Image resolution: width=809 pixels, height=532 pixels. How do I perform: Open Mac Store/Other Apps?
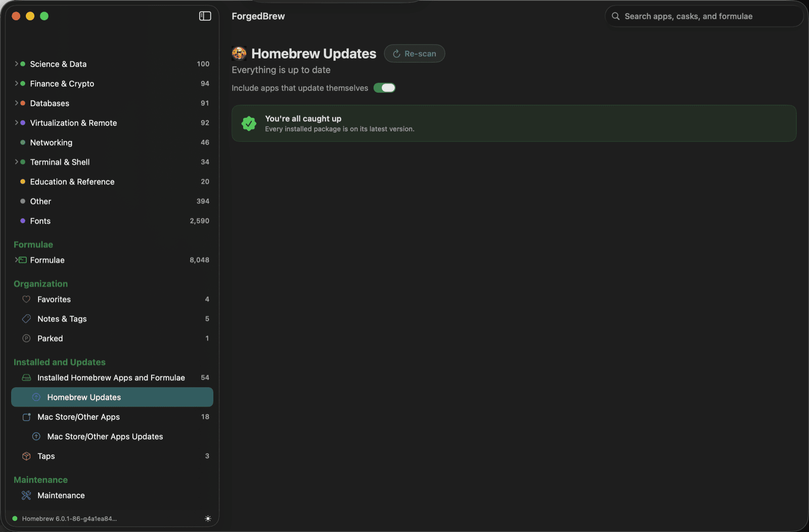coord(112,417)
